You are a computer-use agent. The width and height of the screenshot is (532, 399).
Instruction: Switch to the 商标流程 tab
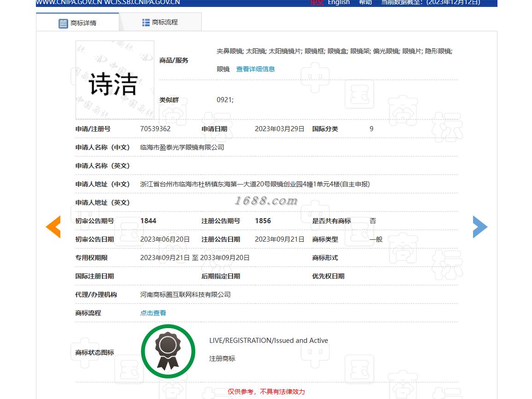pos(160,23)
